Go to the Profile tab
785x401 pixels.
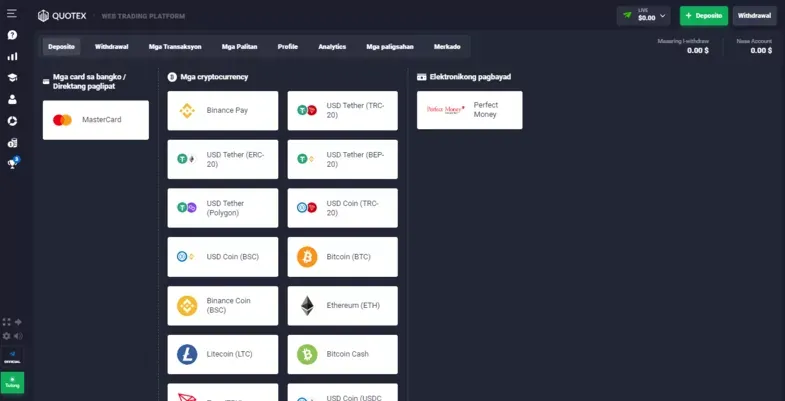pos(288,47)
